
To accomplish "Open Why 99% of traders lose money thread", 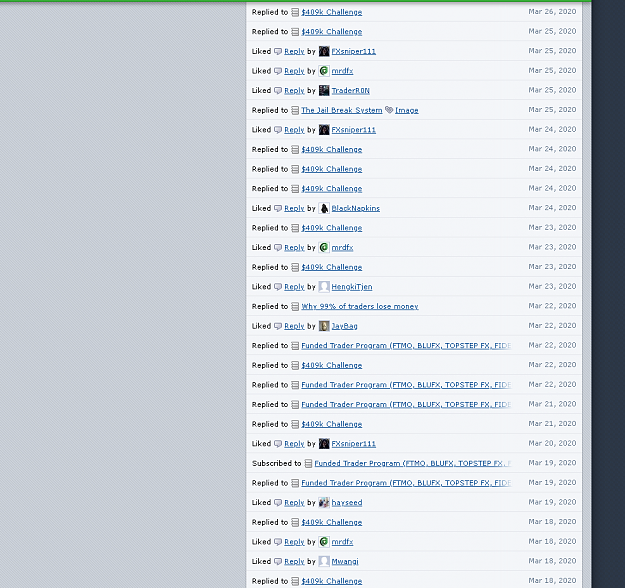I will click(360, 307).
